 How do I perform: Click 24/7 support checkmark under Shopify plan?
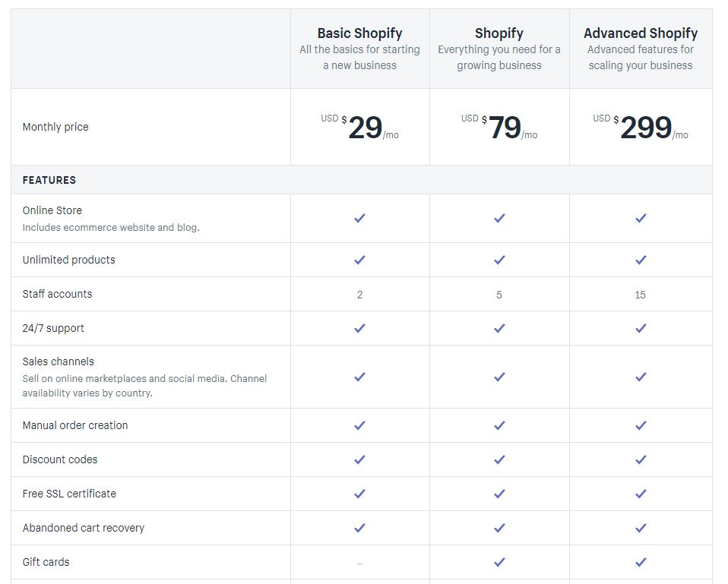point(499,328)
